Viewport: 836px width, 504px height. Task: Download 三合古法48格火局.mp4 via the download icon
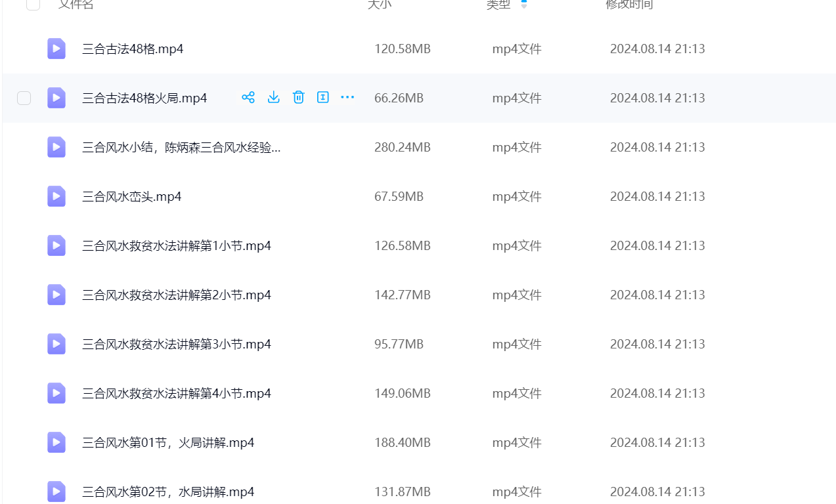tap(274, 98)
